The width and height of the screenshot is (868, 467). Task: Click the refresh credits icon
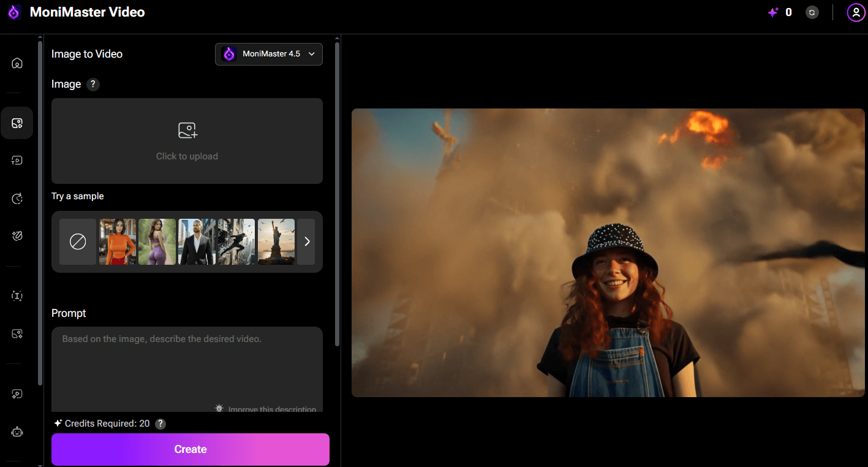point(812,12)
